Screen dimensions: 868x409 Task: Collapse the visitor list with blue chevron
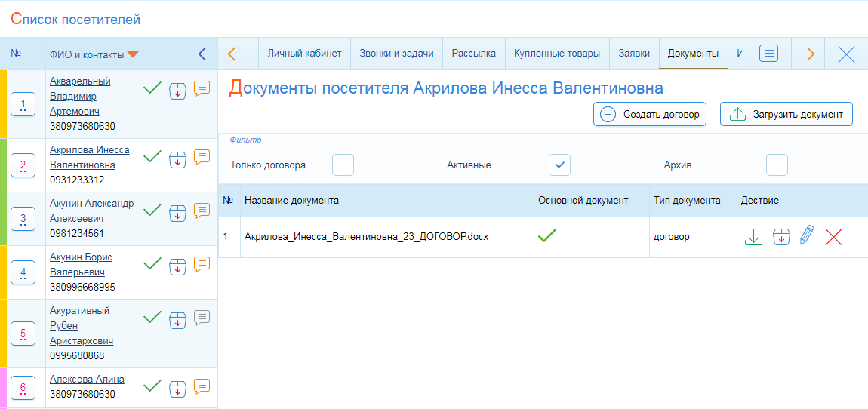point(202,54)
